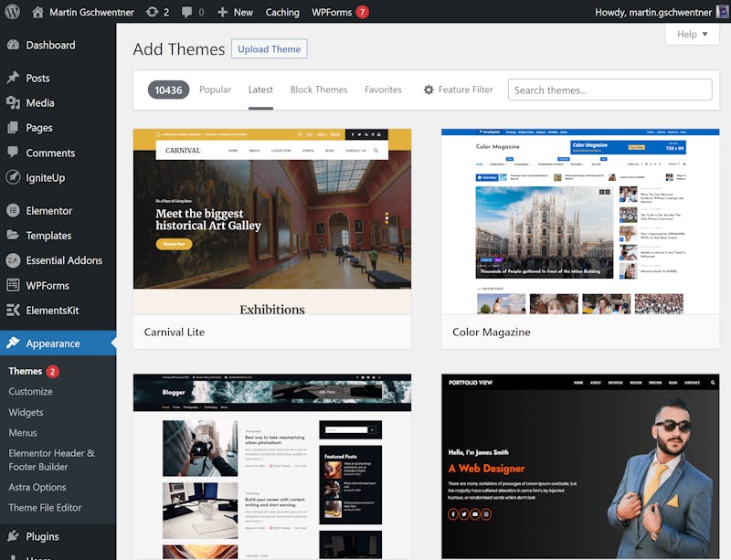Screen dimensions: 731x560
Task: Click the WPForms notification badge 7
Action: (362, 12)
